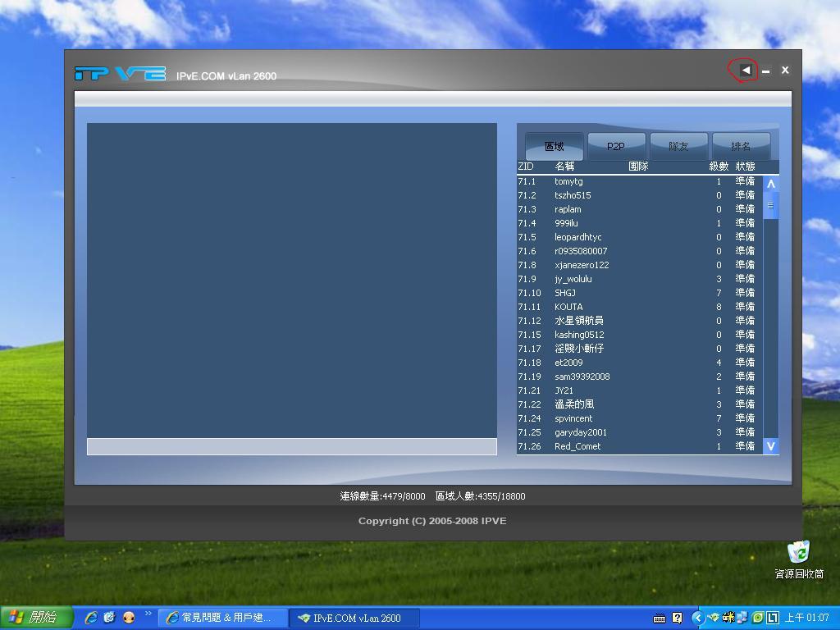
Task: Click the keyboard icon on the taskbar
Action: click(x=660, y=619)
